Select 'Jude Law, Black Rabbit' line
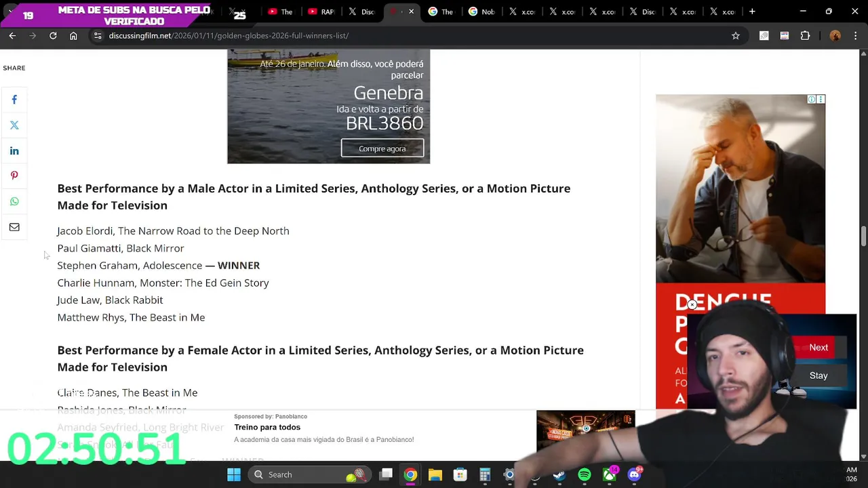 [110, 300]
